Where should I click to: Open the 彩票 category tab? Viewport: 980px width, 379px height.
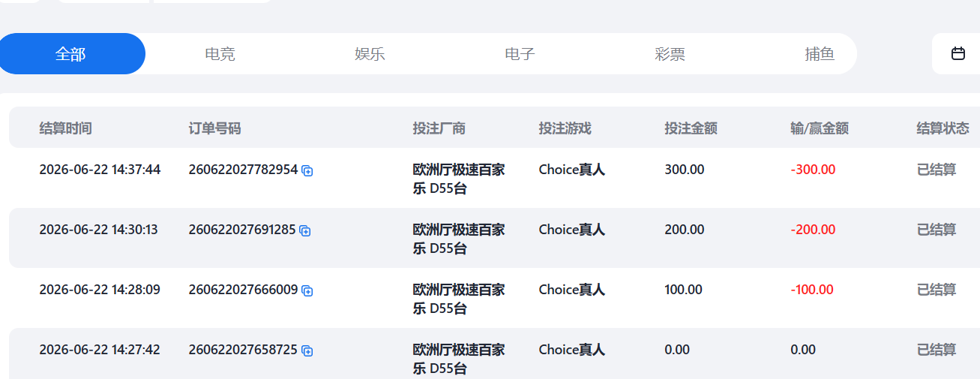[x=670, y=54]
